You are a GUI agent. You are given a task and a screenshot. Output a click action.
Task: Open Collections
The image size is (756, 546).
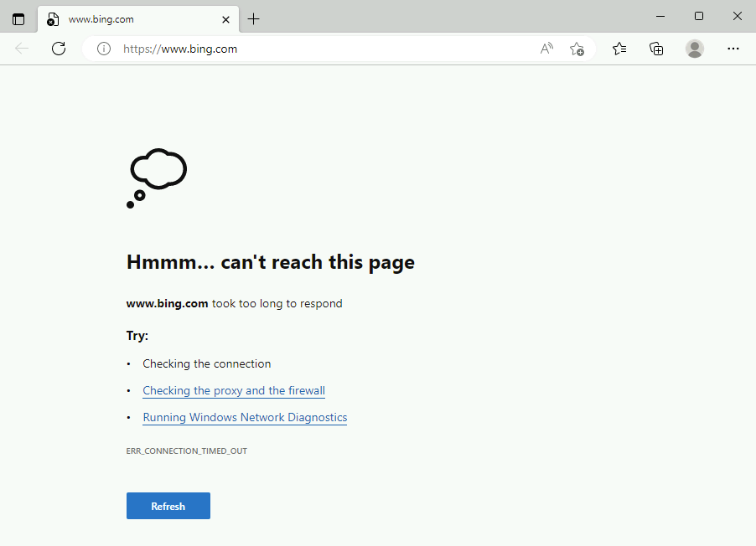coord(656,49)
